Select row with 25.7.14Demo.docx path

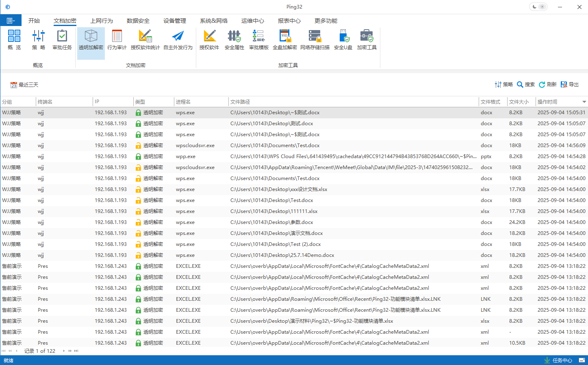(x=294, y=255)
